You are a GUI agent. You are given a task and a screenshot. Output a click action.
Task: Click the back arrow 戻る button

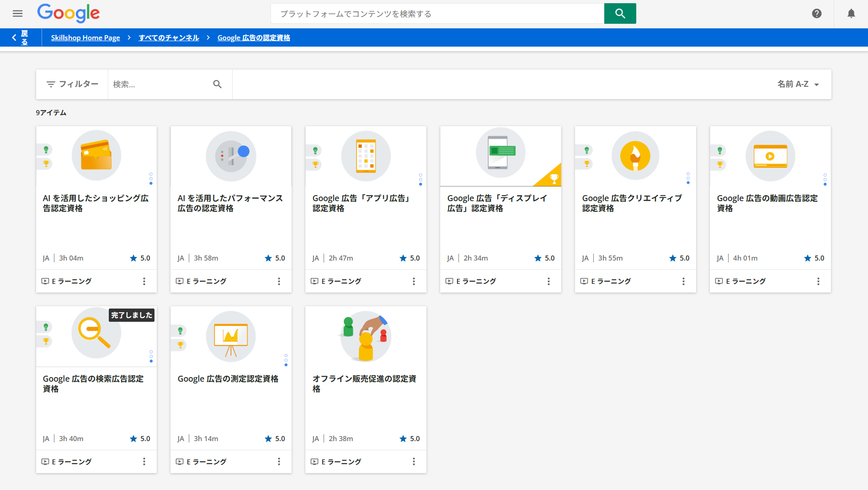pyautogui.click(x=21, y=37)
